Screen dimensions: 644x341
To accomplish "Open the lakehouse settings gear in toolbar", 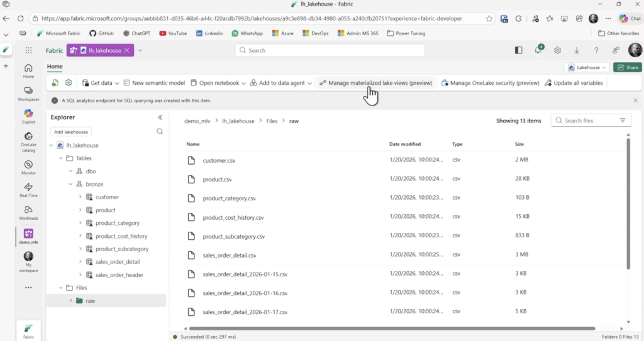I will [69, 83].
